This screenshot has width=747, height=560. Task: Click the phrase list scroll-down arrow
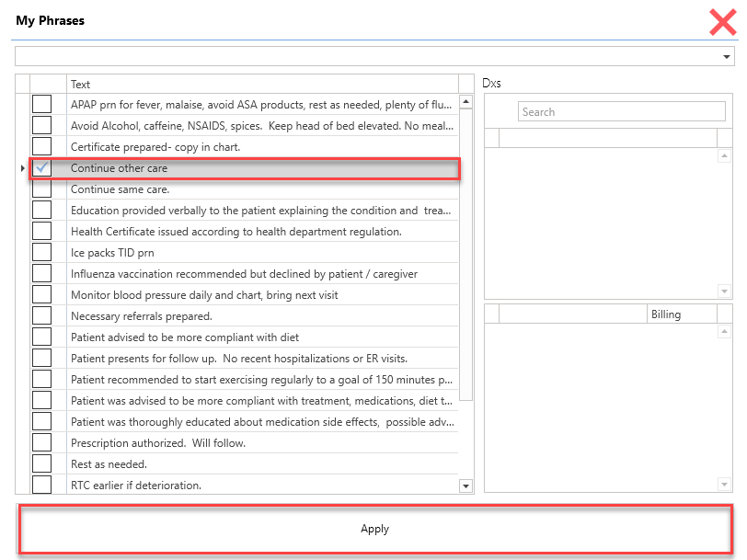click(465, 486)
